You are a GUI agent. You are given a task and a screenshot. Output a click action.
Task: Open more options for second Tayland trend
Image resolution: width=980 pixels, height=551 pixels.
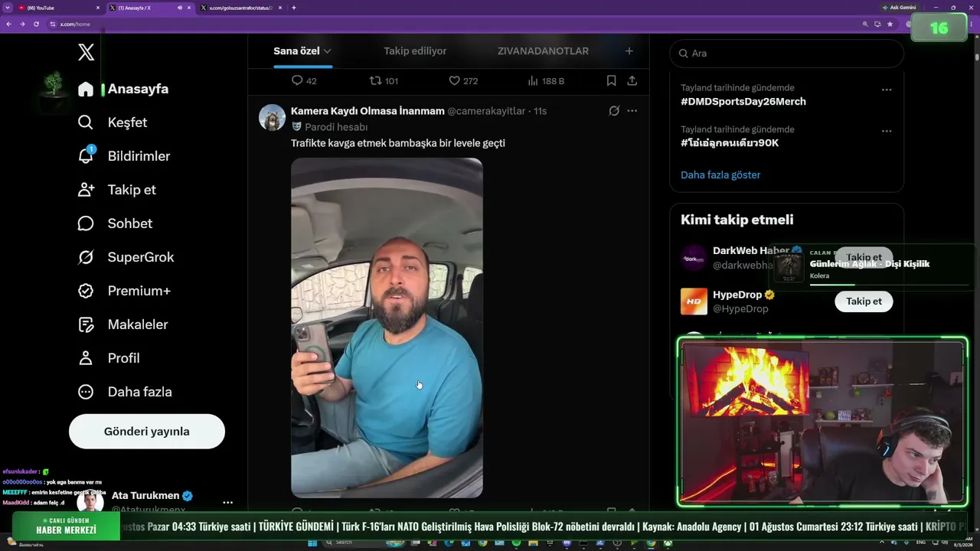[887, 131]
